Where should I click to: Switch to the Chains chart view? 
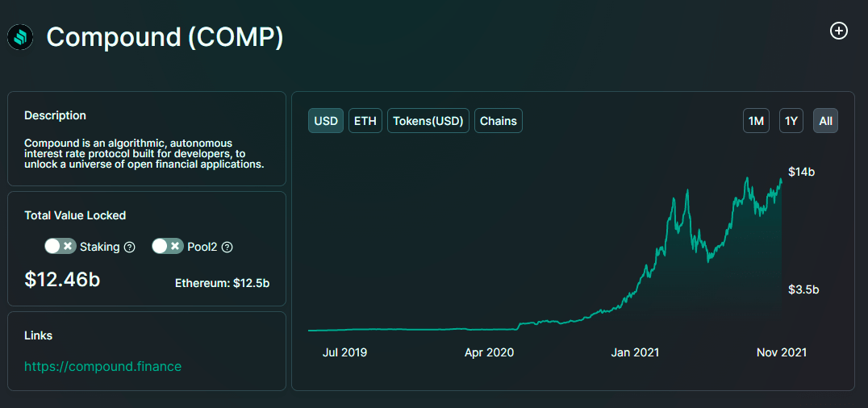[499, 121]
